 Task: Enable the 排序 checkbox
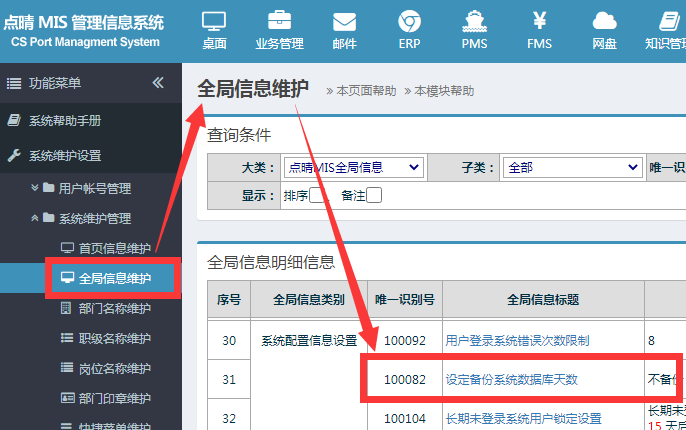(317, 196)
